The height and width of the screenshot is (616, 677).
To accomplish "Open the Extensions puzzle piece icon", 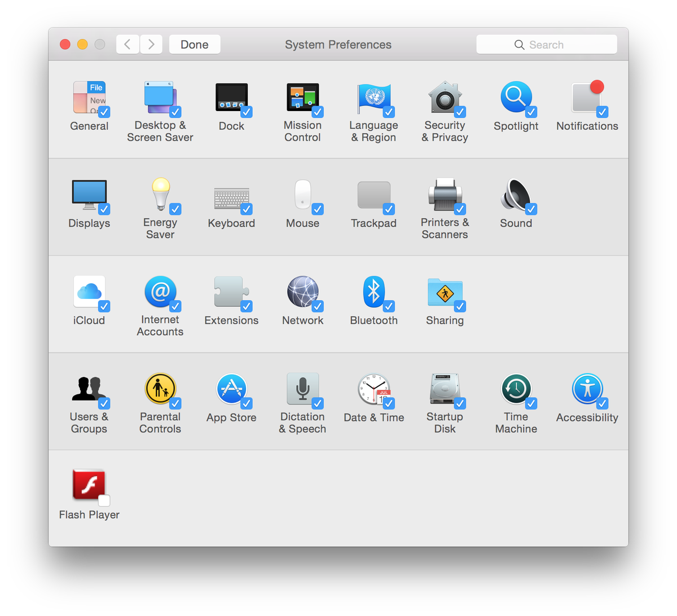I will tap(231, 292).
